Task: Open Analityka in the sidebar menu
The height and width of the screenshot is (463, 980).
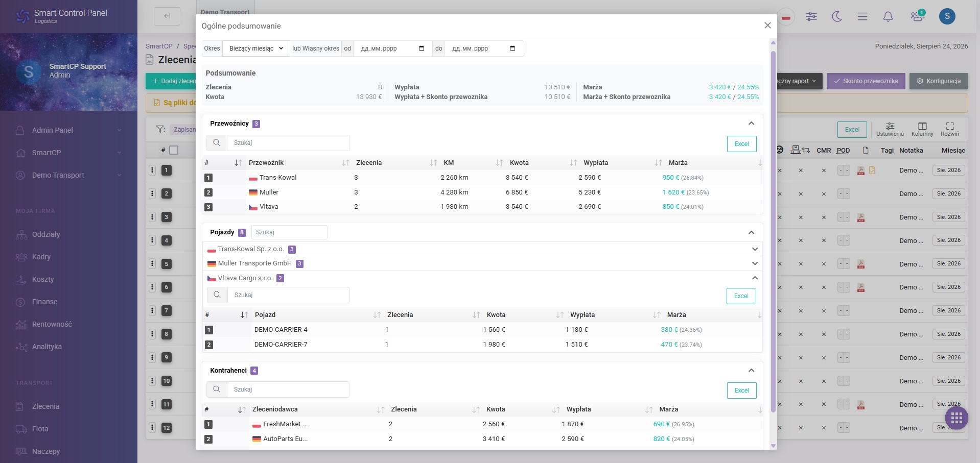Action: (47, 347)
